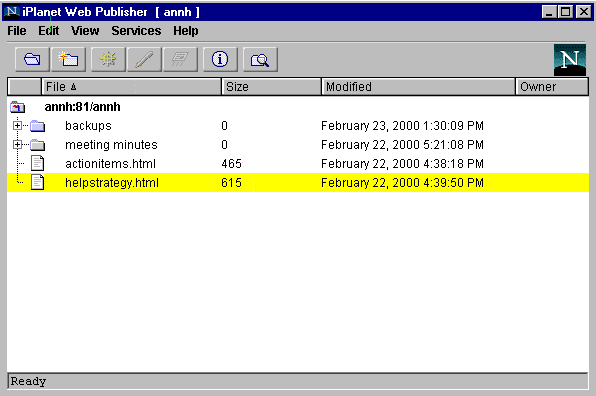This screenshot has height=396, width=596.
Task: Click the Owner column header
Action: point(552,87)
